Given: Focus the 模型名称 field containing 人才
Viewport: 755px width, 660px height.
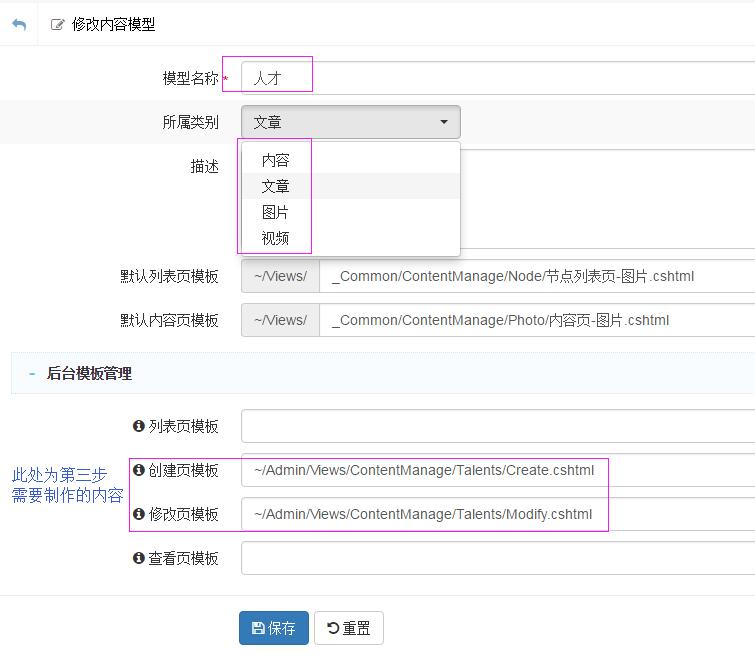Looking at the screenshot, I should point(500,78).
